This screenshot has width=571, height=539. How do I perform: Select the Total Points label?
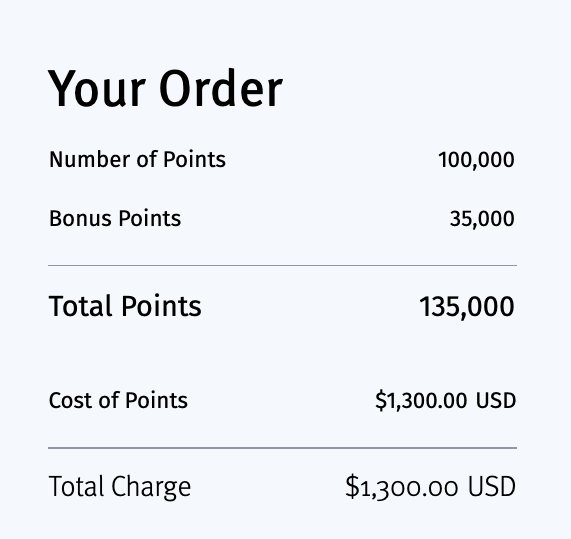[125, 306]
